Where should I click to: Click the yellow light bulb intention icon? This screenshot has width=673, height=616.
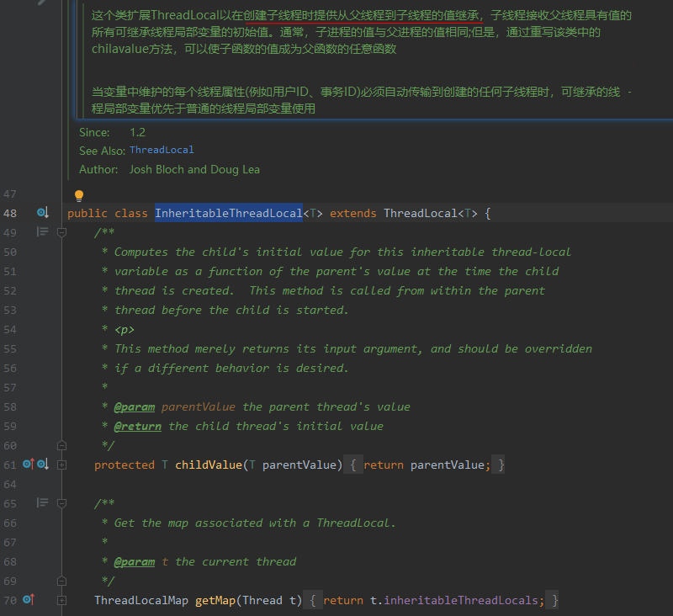pos(79,196)
